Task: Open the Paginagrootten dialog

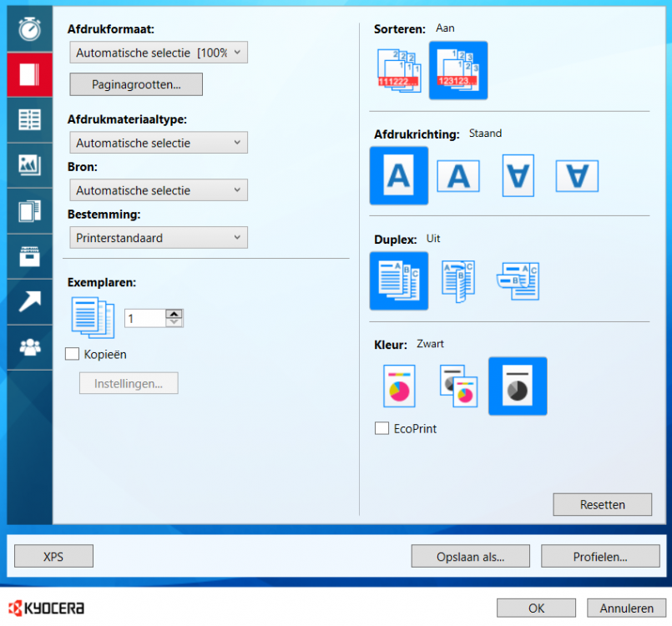Action: [x=135, y=83]
